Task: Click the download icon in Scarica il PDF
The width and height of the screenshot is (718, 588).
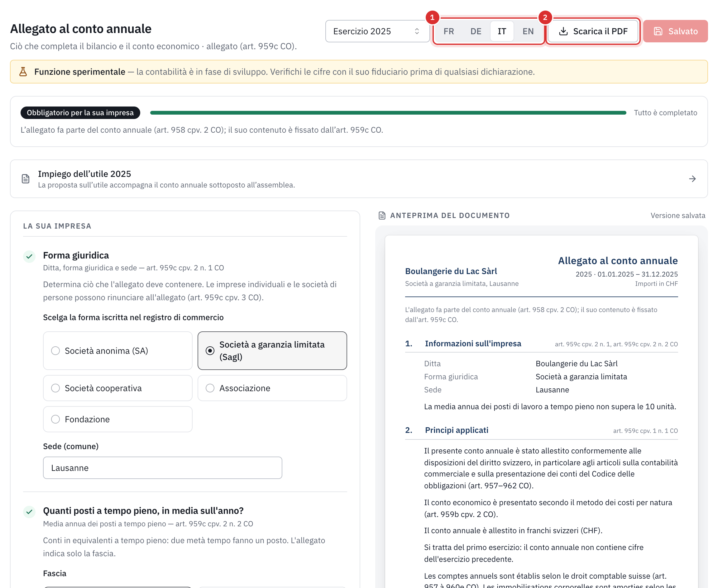Action: (x=563, y=31)
